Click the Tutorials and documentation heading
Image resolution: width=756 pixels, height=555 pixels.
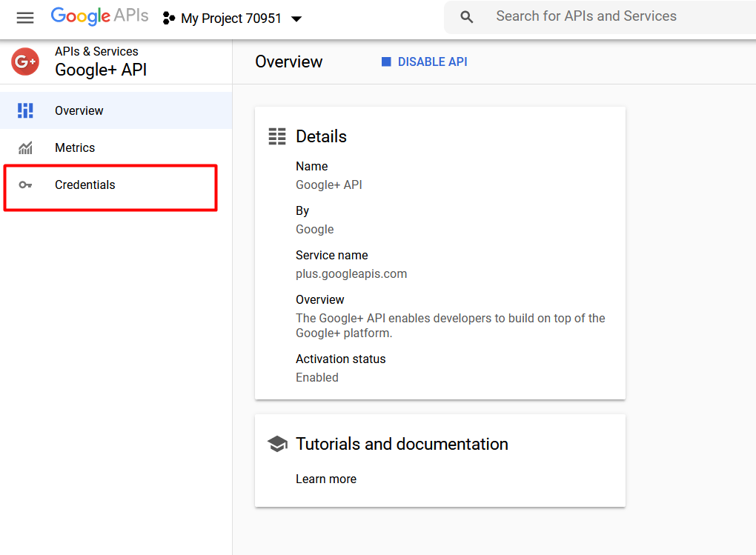click(402, 444)
